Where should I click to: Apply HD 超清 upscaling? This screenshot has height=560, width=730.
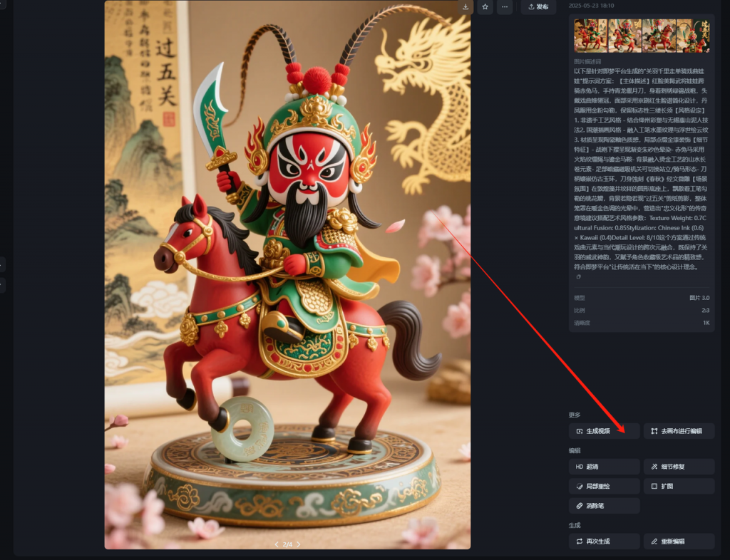(x=605, y=467)
